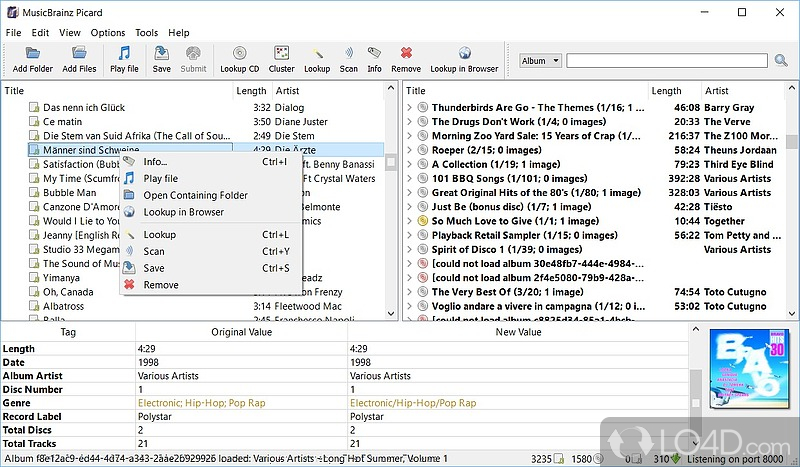Click the disc icon beside Just Be bonus disc

pyautogui.click(x=422, y=207)
